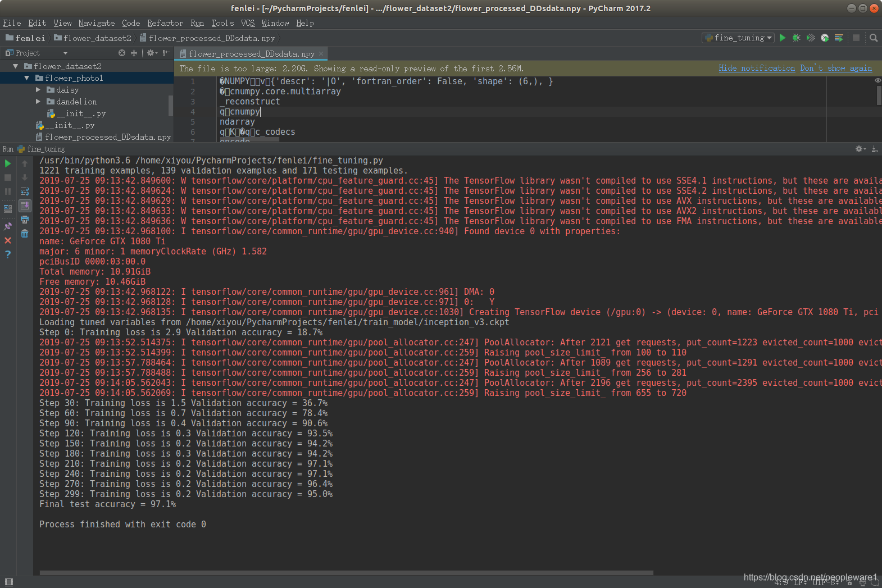The image size is (882, 588).
Task: Open the Help menu
Action: pyautogui.click(x=305, y=23)
